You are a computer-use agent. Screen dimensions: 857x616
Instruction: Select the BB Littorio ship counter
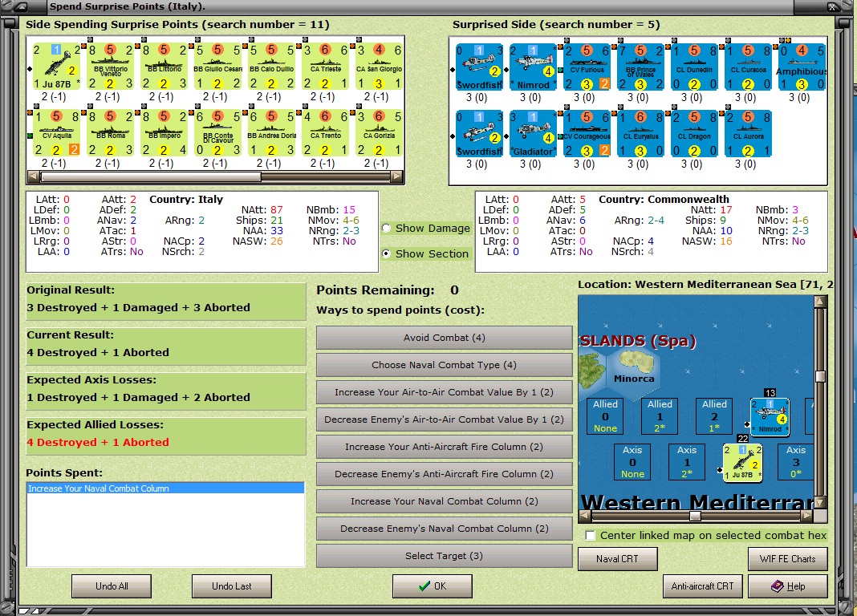pos(164,67)
